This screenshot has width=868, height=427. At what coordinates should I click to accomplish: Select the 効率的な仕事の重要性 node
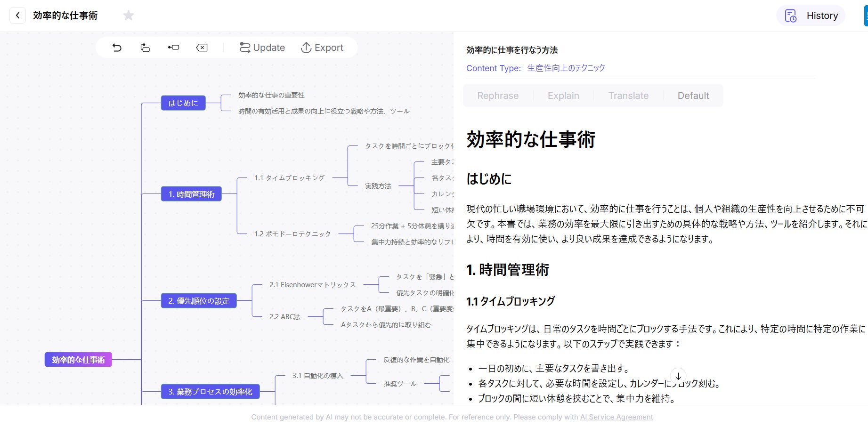click(x=271, y=95)
